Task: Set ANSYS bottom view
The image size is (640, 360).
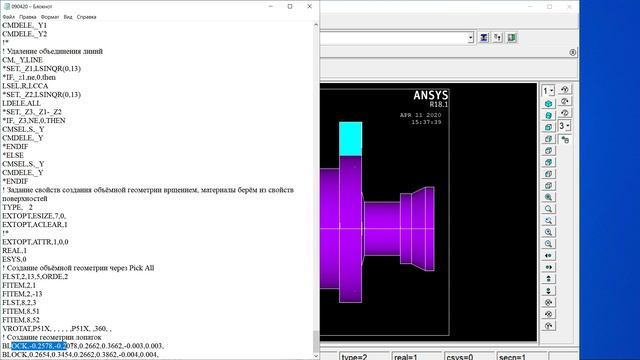Action: click(x=548, y=186)
